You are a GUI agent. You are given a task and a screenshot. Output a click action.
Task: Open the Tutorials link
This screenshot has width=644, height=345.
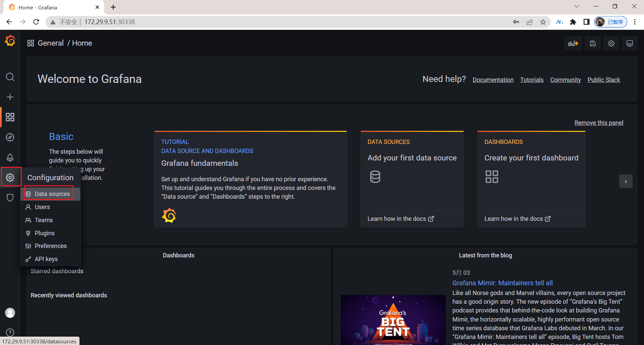532,80
